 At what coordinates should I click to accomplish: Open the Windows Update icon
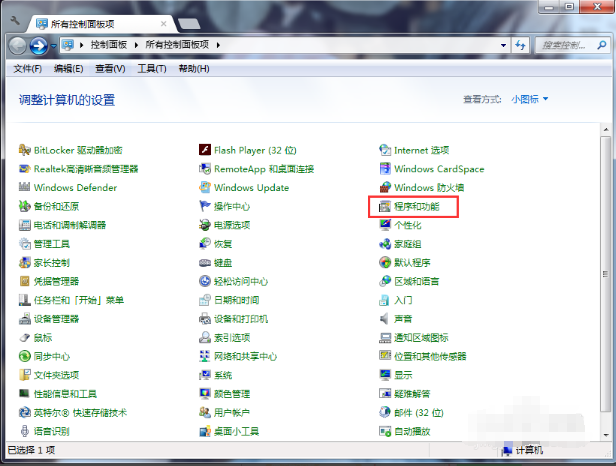click(x=205, y=187)
